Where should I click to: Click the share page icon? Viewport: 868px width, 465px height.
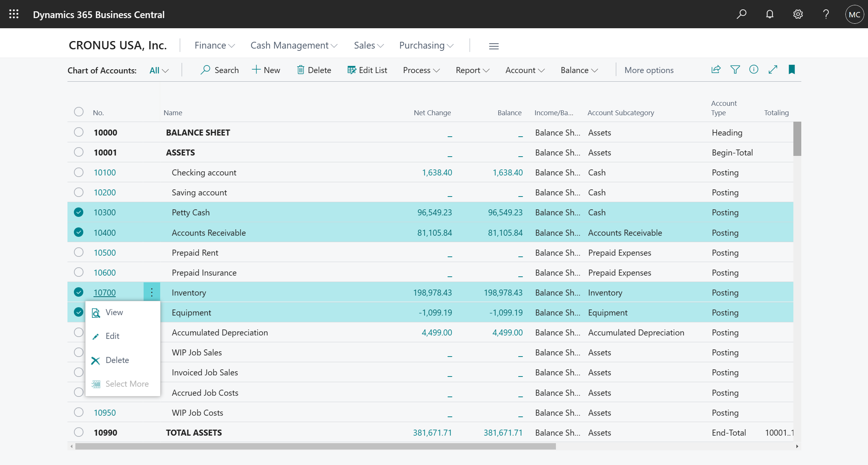click(716, 70)
